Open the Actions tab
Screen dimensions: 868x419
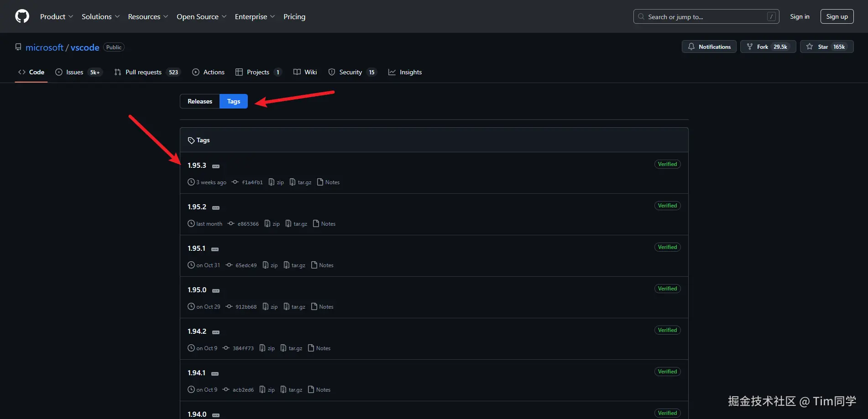pos(208,72)
